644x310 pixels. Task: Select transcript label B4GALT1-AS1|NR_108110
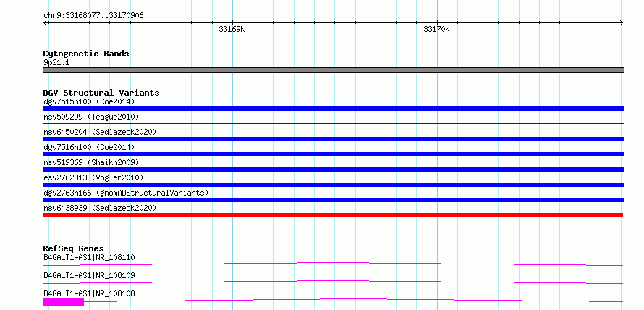click(x=89, y=257)
